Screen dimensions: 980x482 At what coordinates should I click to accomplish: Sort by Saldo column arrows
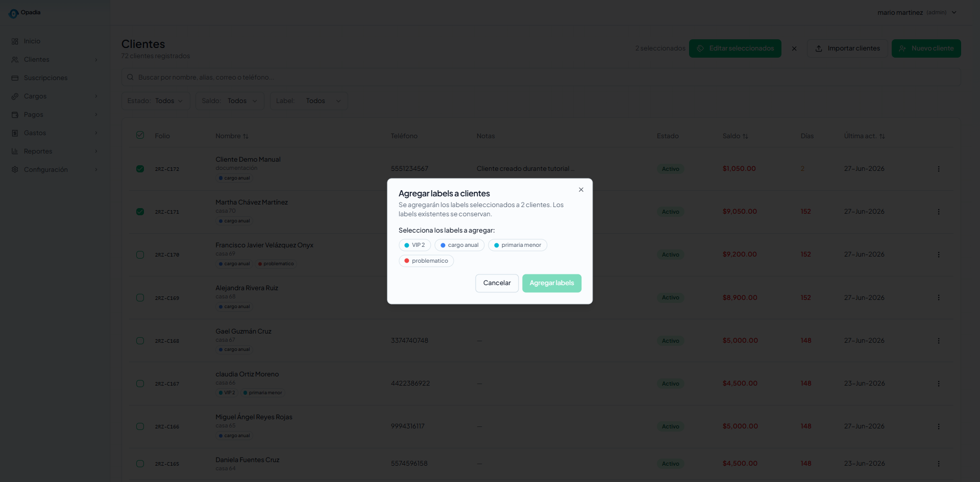(x=745, y=136)
